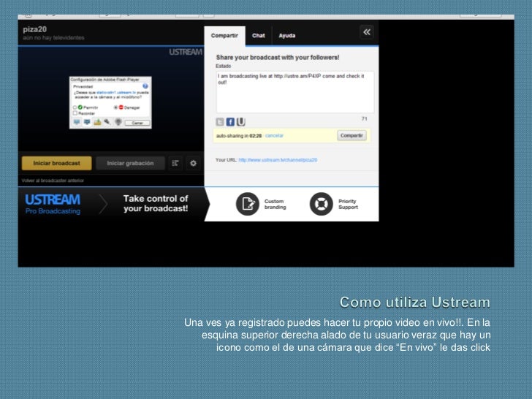The image size is (532, 399).
Task: Click the USTREAM Pro Broadcasting logo
Action: (53, 204)
